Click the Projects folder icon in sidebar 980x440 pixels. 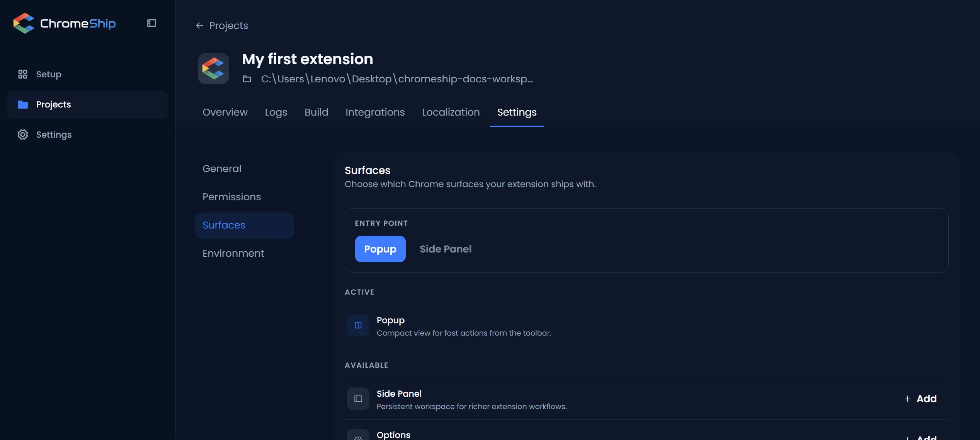pyautogui.click(x=23, y=104)
